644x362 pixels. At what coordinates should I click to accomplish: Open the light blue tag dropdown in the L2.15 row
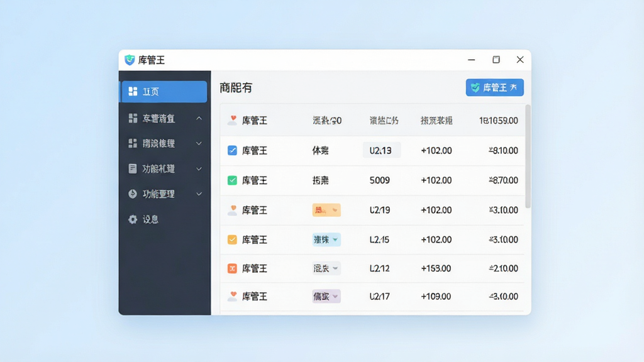tap(326, 239)
